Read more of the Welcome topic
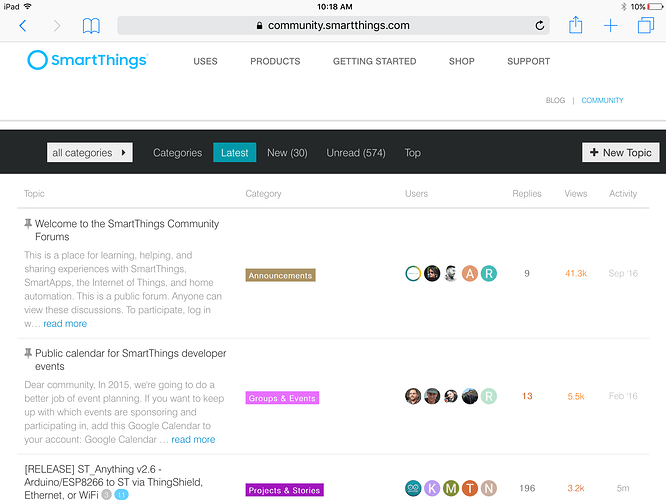Viewport: 666px width, 500px height. [x=65, y=324]
